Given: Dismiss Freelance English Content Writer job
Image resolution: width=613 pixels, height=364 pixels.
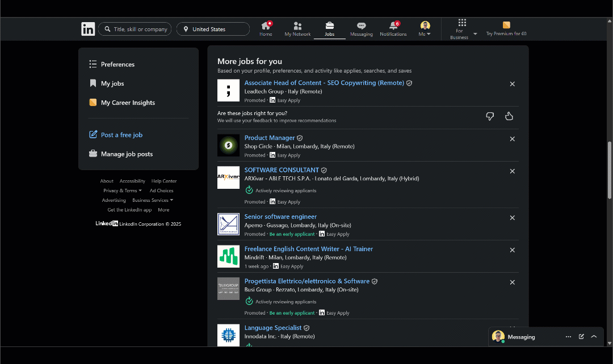Looking at the screenshot, I should point(512,250).
